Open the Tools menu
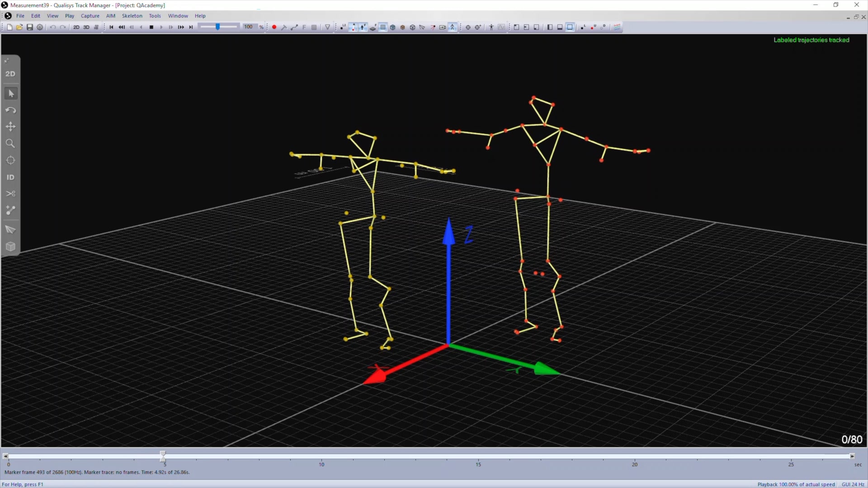Screen dimensions: 868x488 155,16
